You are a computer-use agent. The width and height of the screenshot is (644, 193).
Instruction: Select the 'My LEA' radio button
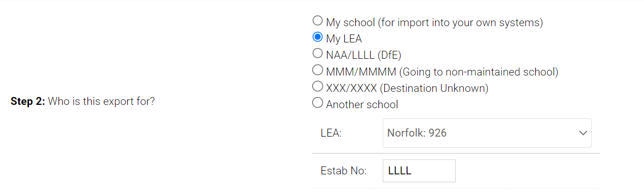(x=317, y=37)
